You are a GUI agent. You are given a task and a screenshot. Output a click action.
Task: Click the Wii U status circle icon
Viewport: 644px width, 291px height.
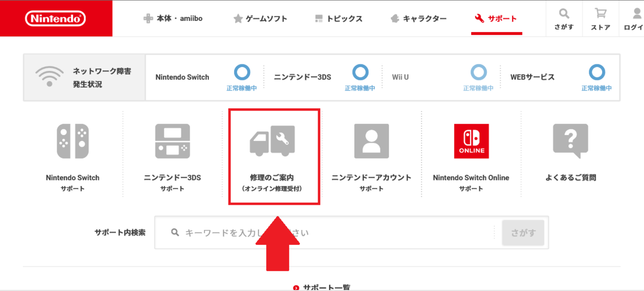pos(479,72)
